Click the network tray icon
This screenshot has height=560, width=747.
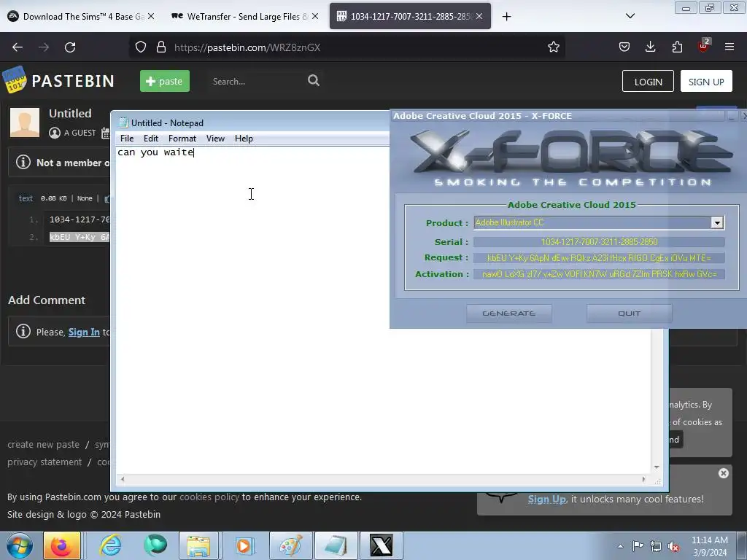coord(656,546)
